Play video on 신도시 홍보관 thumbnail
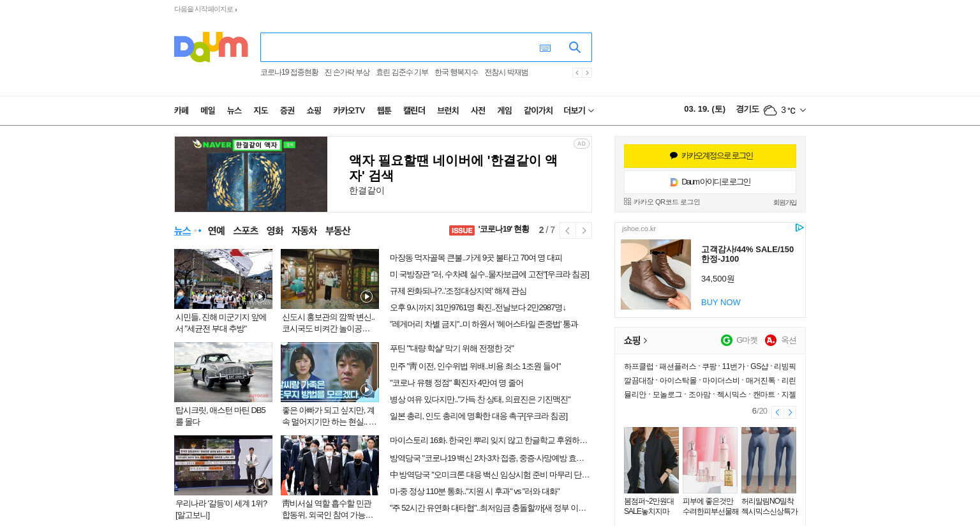This screenshot has width=980, height=526. [366, 296]
